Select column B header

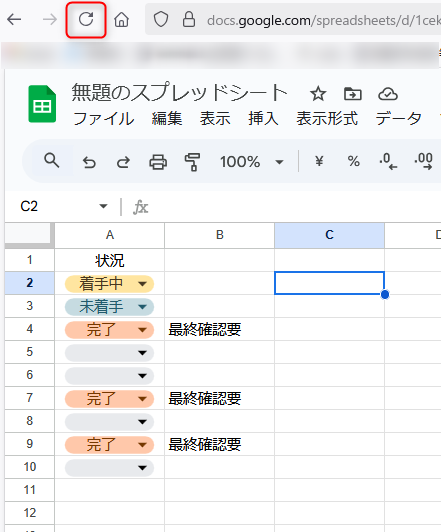[219, 235]
